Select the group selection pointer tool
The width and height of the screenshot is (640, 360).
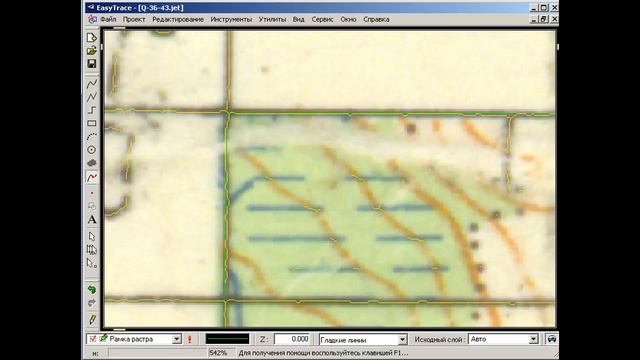92,250
